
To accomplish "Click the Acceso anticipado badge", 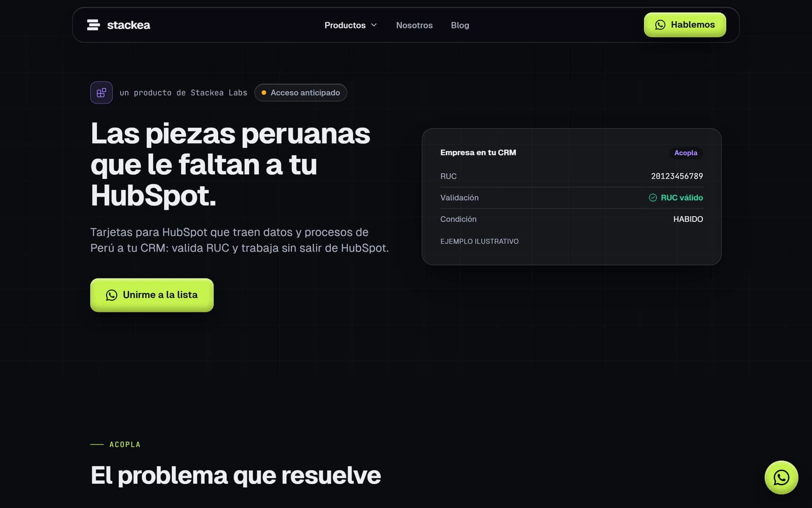I will (300, 92).
